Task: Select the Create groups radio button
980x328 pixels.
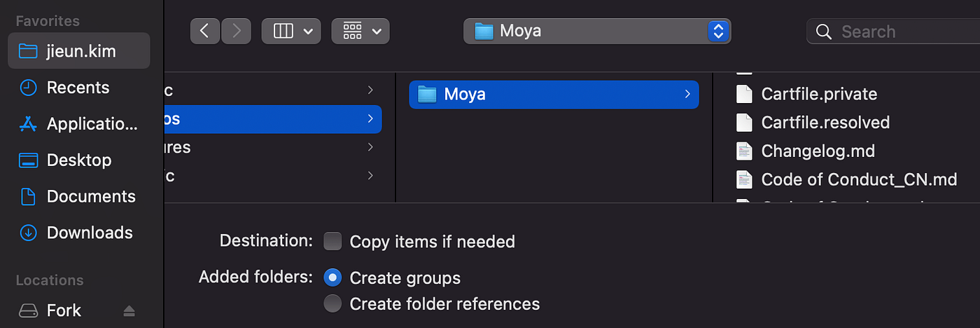Action: pyautogui.click(x=332, y=278)
